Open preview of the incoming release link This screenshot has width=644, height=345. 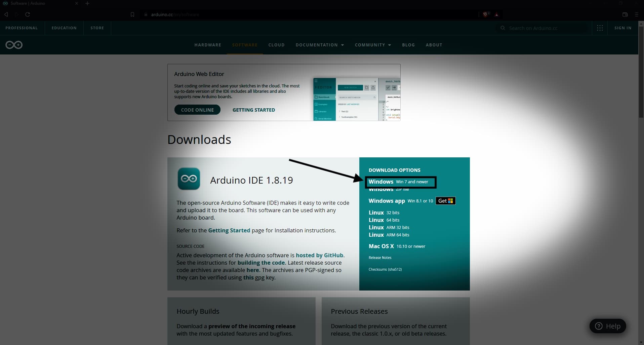[252, 326]
